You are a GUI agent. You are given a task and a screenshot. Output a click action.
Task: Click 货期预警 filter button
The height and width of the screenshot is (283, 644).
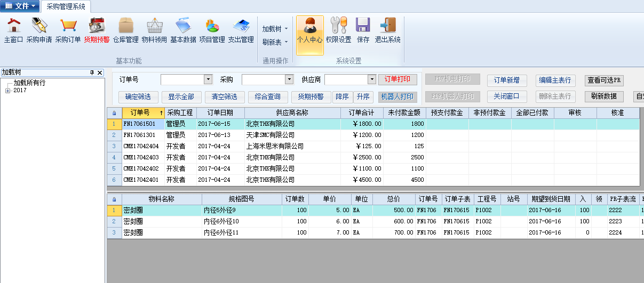[311, 97]
